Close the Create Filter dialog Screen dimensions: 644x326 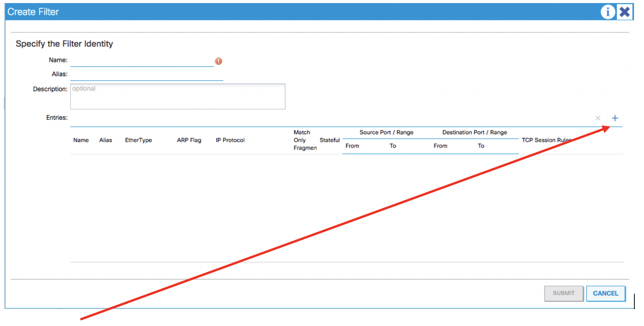pos(625,12)
